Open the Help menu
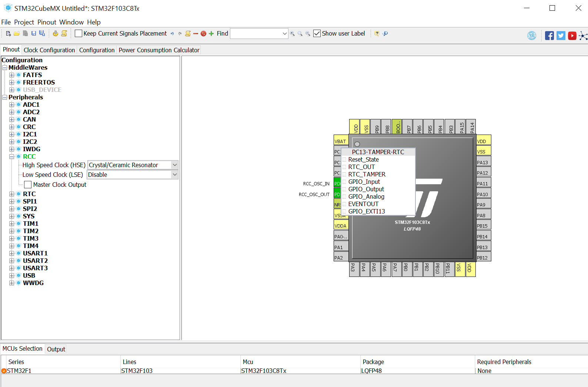 click(x=94, y=22)
